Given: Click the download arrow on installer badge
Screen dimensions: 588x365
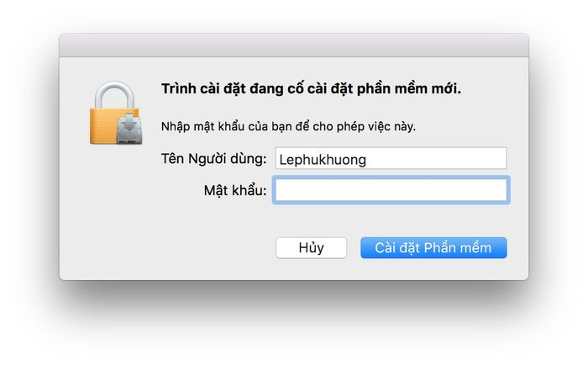Looking at the screenshot, I should 129,125.
